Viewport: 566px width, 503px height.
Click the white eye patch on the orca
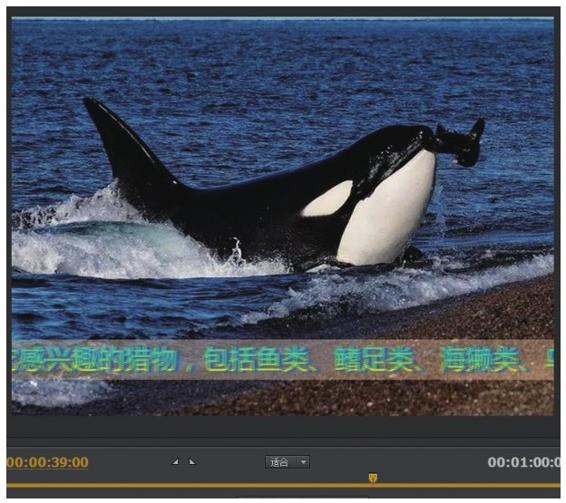click(x=328, y=199)
